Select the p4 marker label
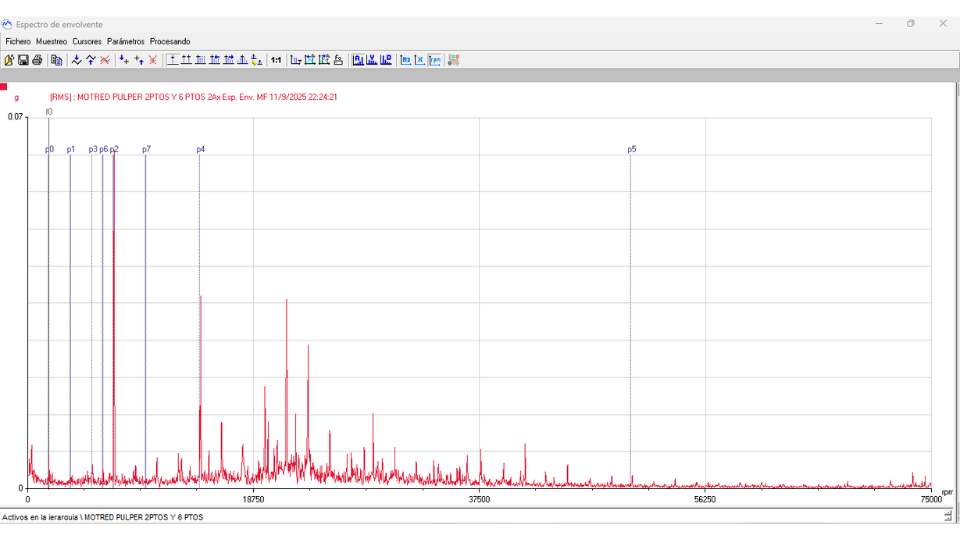This screenshot has width=960, height=540. (x=201, y=149)
